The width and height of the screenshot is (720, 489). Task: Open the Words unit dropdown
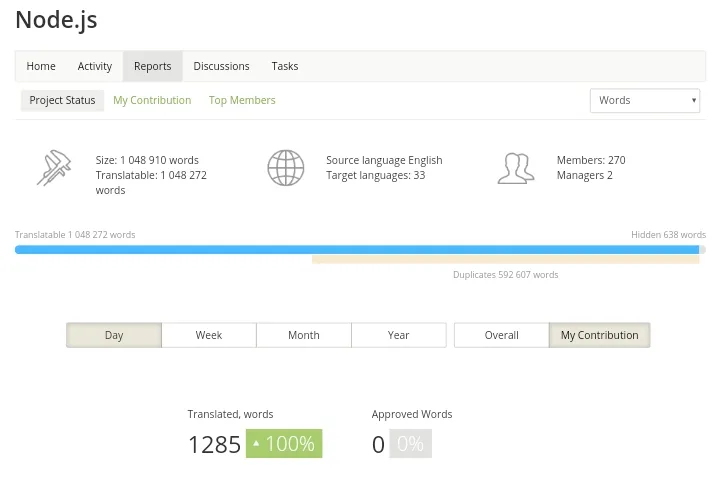pyautogui.click(x=645, y=101)
